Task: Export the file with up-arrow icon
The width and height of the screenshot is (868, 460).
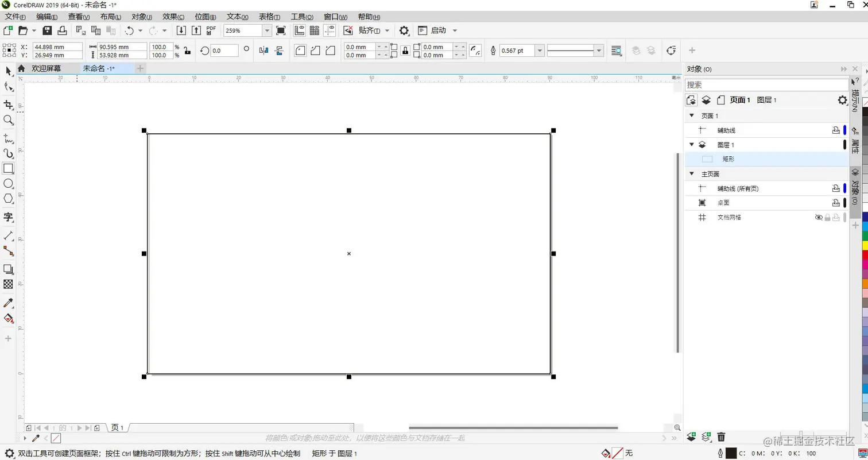Action: point(196,30)
